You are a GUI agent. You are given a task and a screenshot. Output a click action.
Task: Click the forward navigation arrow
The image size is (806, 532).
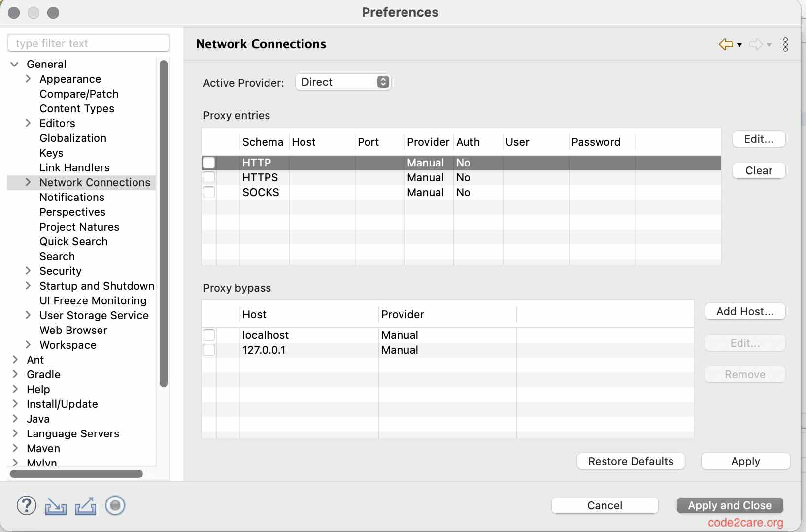[x=756, y=44]
